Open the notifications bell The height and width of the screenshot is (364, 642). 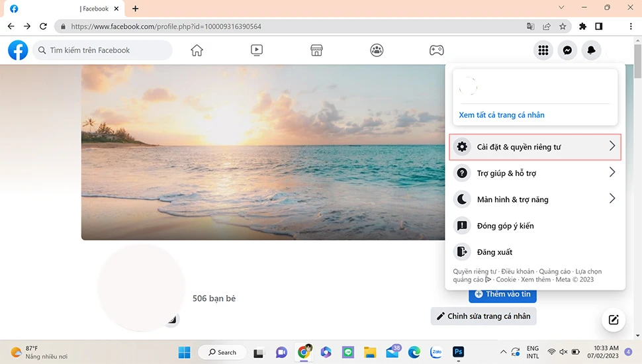pos(591,50)
